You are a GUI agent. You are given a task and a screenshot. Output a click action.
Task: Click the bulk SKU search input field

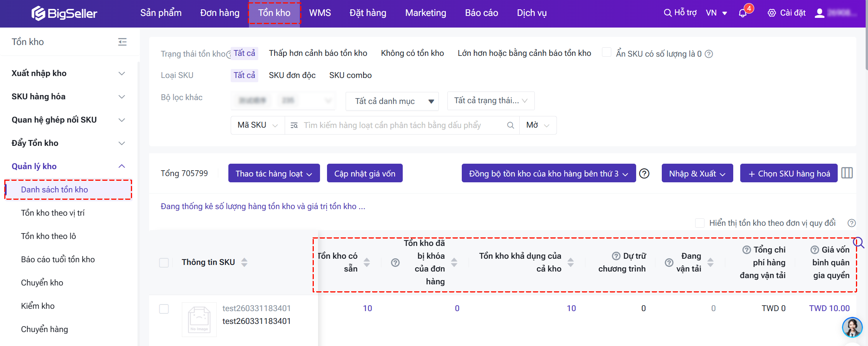coord(402,125)
